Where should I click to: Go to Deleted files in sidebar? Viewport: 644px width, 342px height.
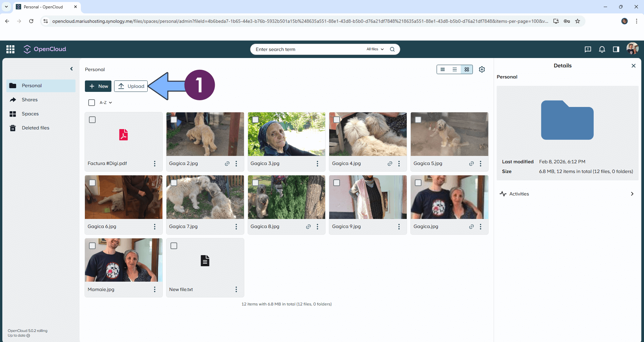pos(35,128)
